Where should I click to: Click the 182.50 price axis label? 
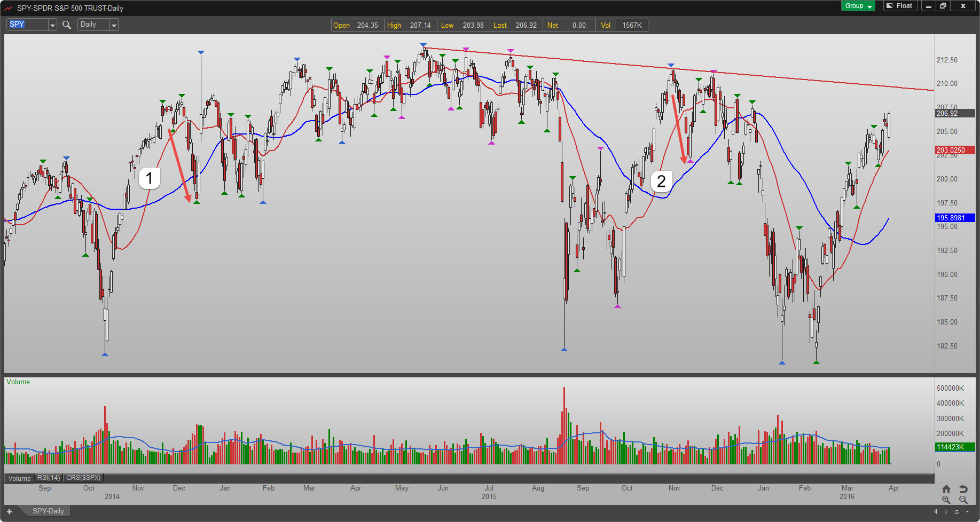(947, 346)
